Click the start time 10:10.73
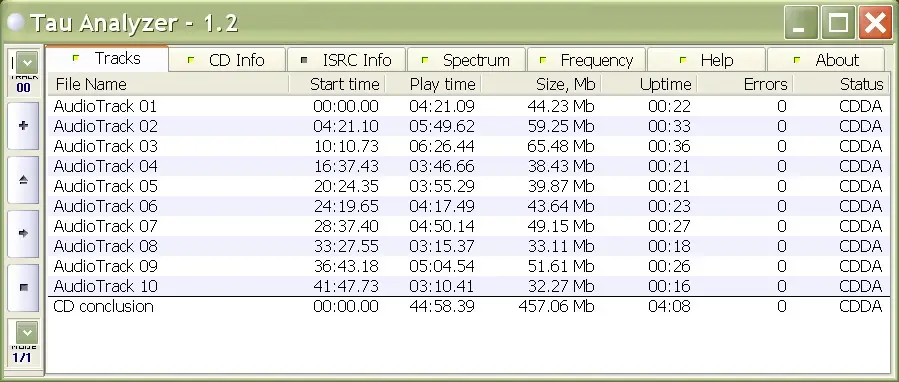The image size is (899, 382). tap(346, 146)
